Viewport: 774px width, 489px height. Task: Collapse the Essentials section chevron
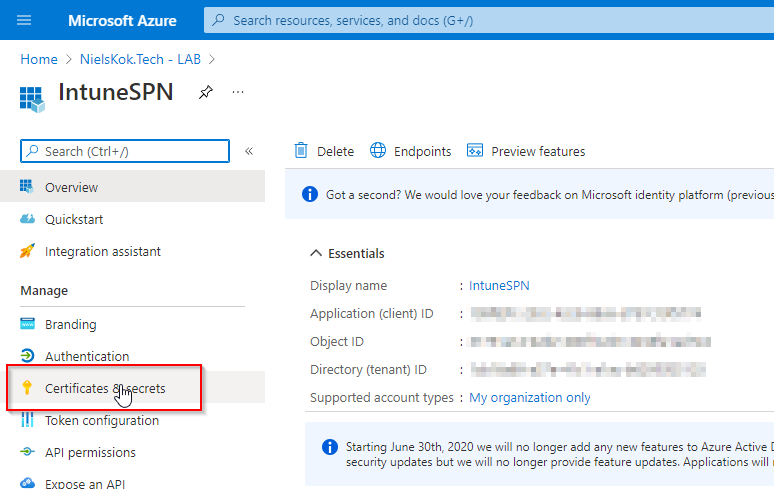pos(315,253)
